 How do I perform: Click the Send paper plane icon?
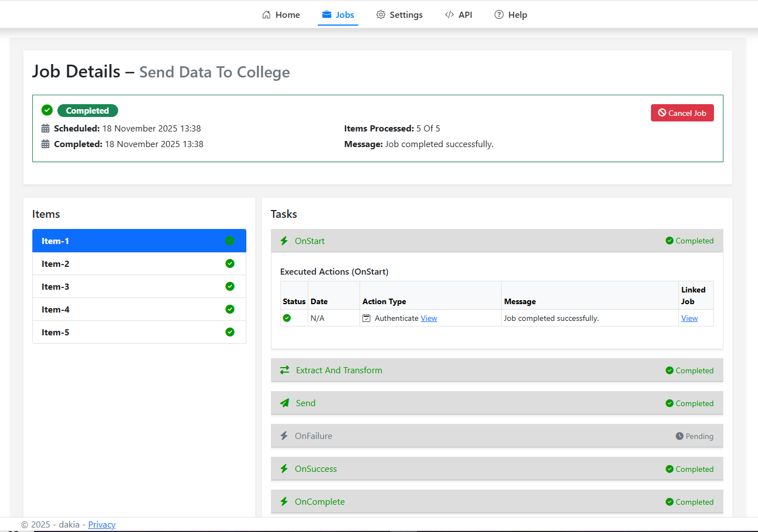coord(284,403)
